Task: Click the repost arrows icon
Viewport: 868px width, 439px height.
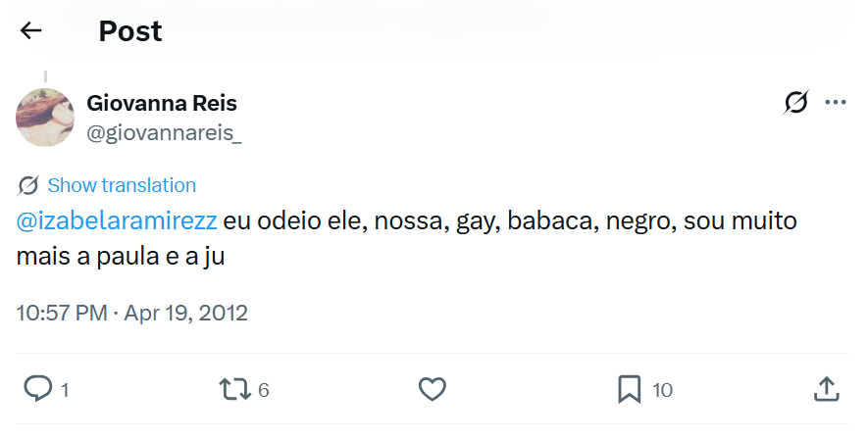Action: point(233,389)
